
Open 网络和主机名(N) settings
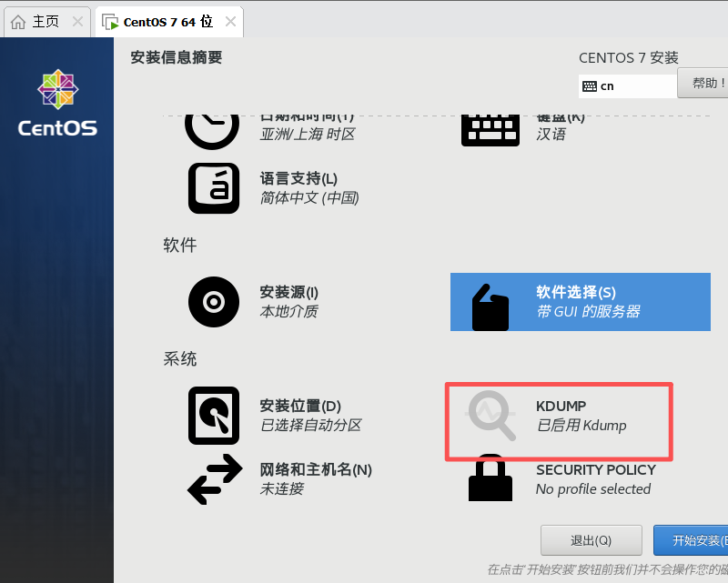(316, 469)
